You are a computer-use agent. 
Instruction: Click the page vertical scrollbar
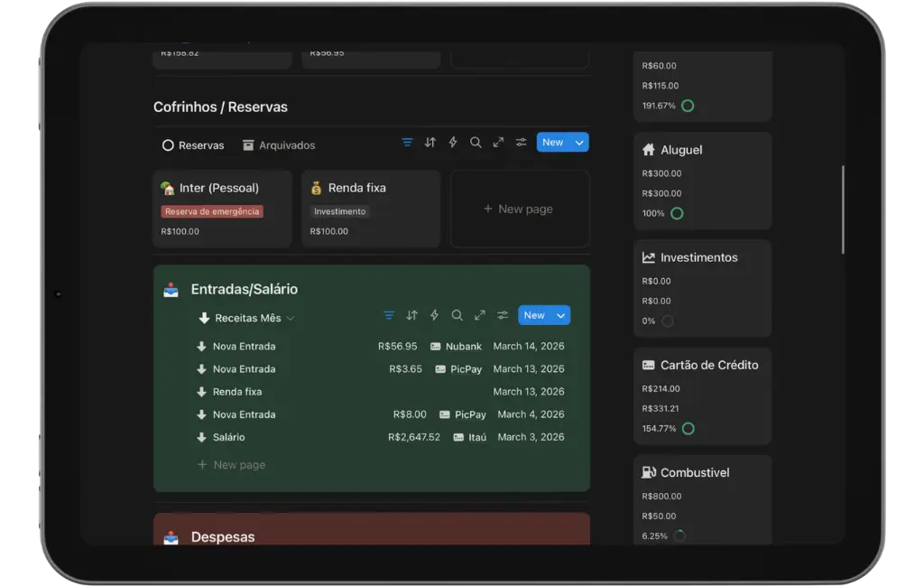(x=844, y=209)
